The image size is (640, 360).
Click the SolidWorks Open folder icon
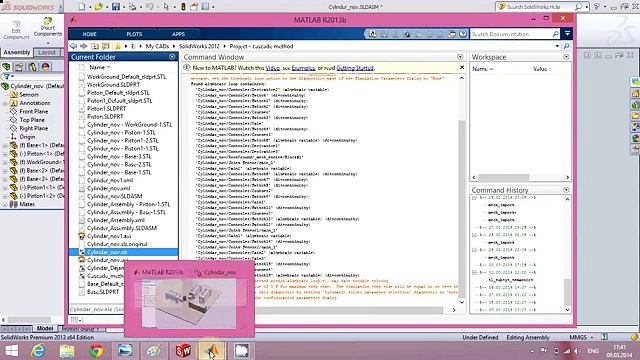[x=99, y=7]
